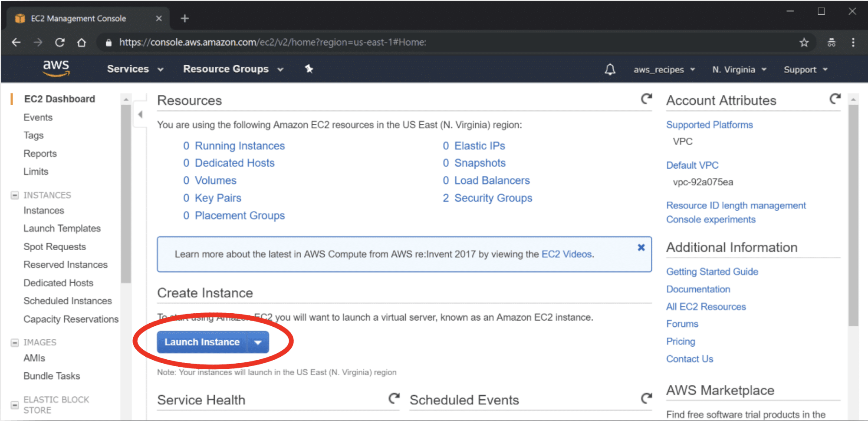Go back in the browser
Screen dimensions: 868x421
pyautogui.click(x=16, y=42)
